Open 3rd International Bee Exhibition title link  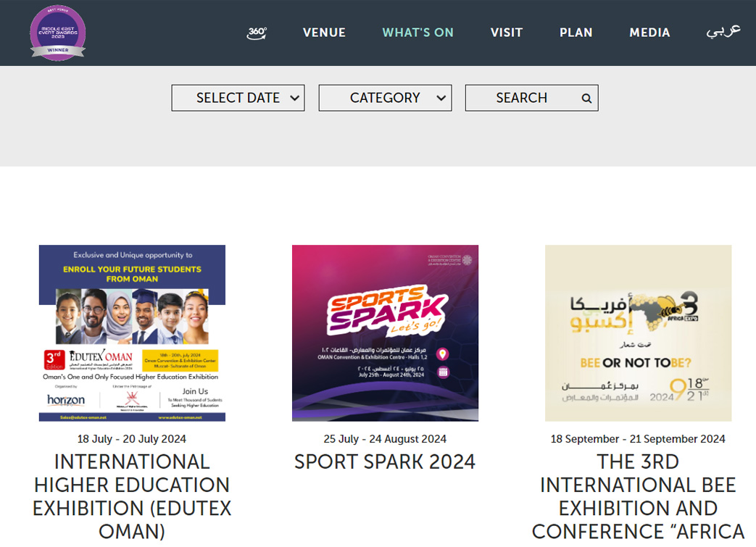point(638,496)
